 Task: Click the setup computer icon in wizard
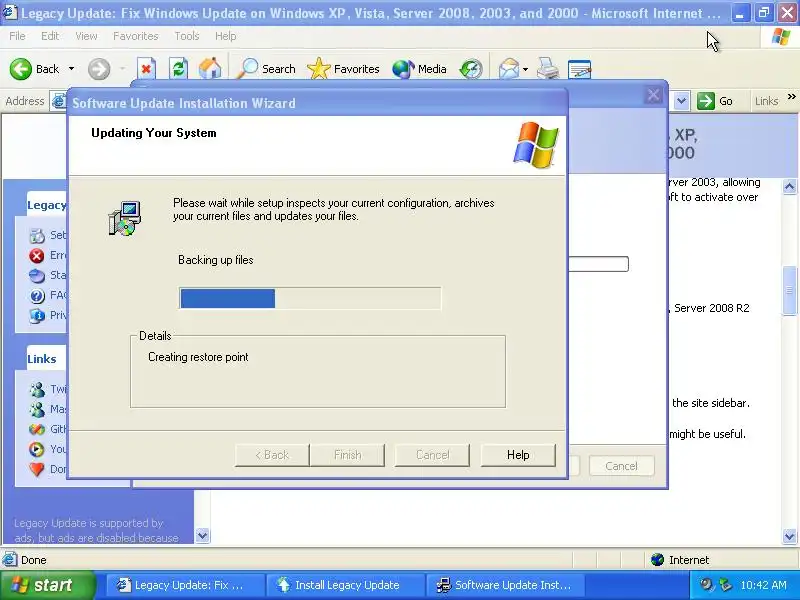coord(124,218)
